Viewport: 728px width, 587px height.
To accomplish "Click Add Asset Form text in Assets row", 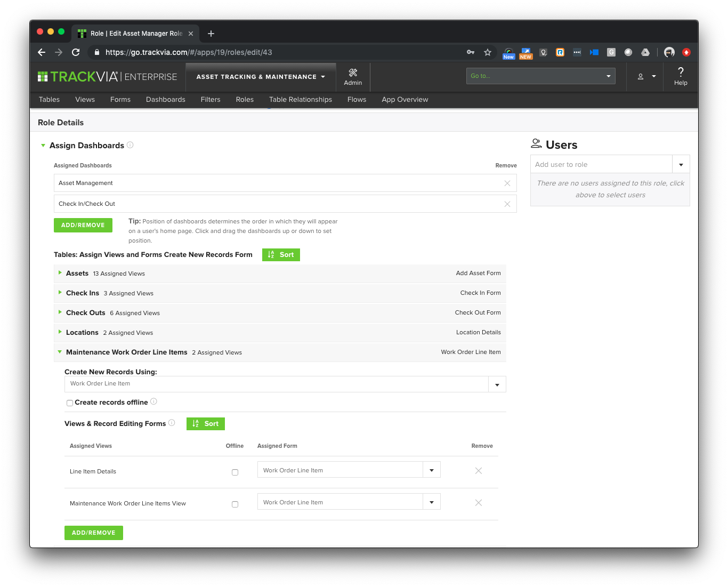I will [x=479, y=273].
